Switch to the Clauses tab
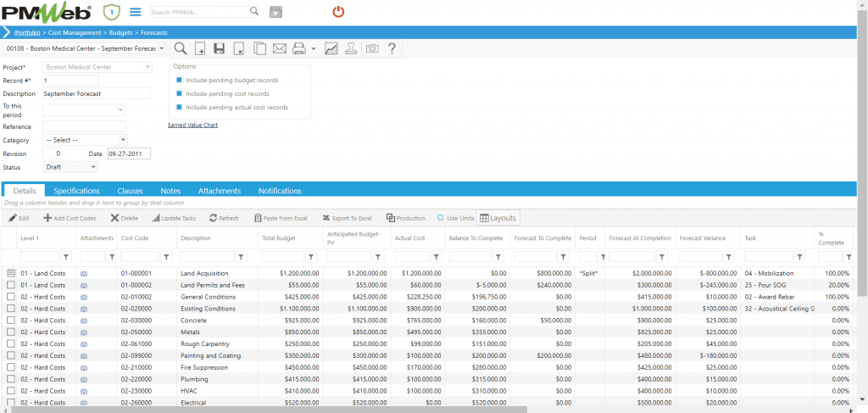868x413 pixels. tap(130, 191)
